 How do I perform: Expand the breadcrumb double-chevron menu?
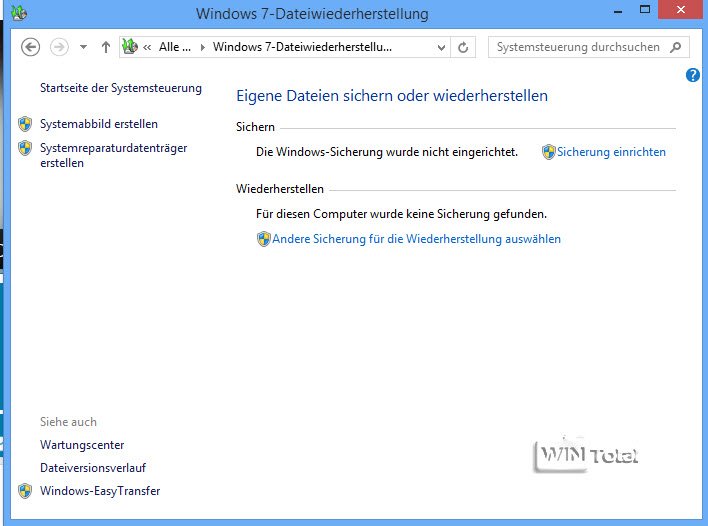(x=147, y=47)
